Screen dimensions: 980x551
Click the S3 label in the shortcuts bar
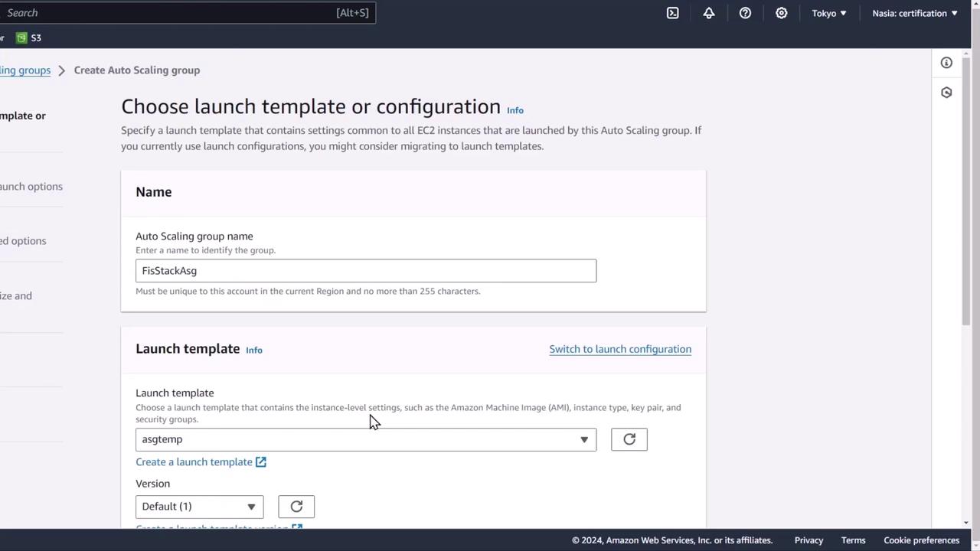point(36,37)
